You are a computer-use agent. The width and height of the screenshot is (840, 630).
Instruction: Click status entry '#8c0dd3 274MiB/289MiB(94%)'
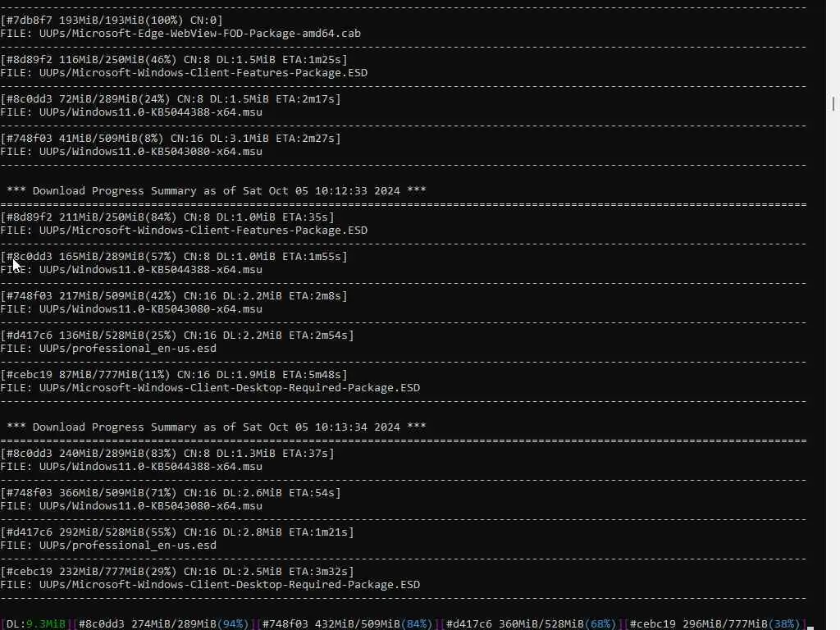click(x=163, y=624)
